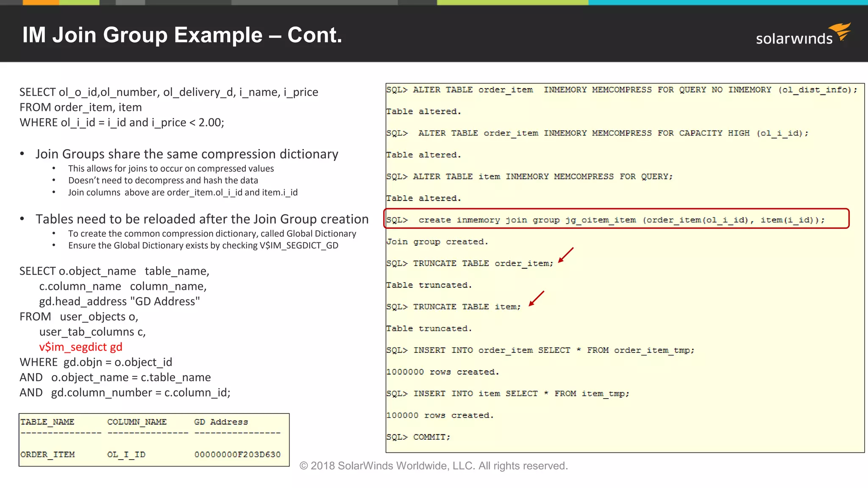Viewport: 868px width, 488px height.
Task: Click 'gd.head_address "GD Address"' line
Action: coord(120,302)
